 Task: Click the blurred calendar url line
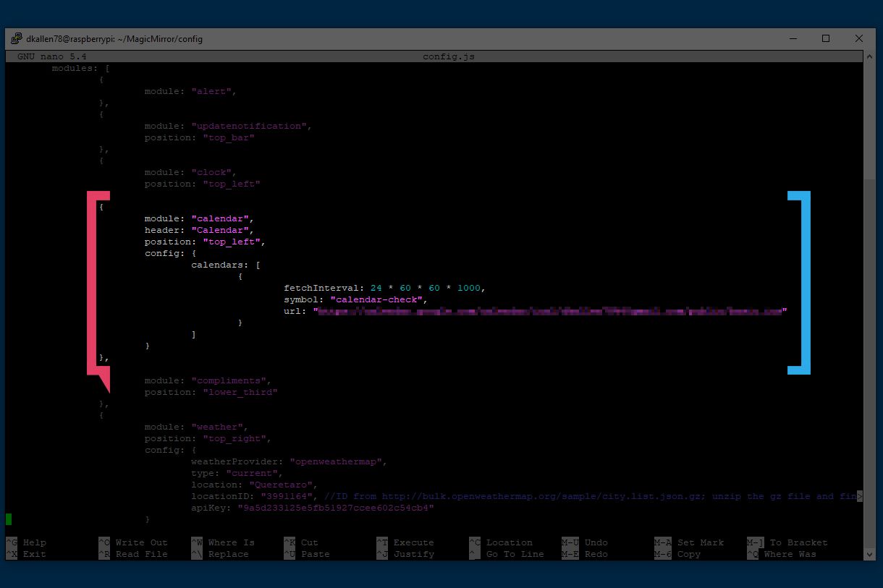[x=536, y=311]
